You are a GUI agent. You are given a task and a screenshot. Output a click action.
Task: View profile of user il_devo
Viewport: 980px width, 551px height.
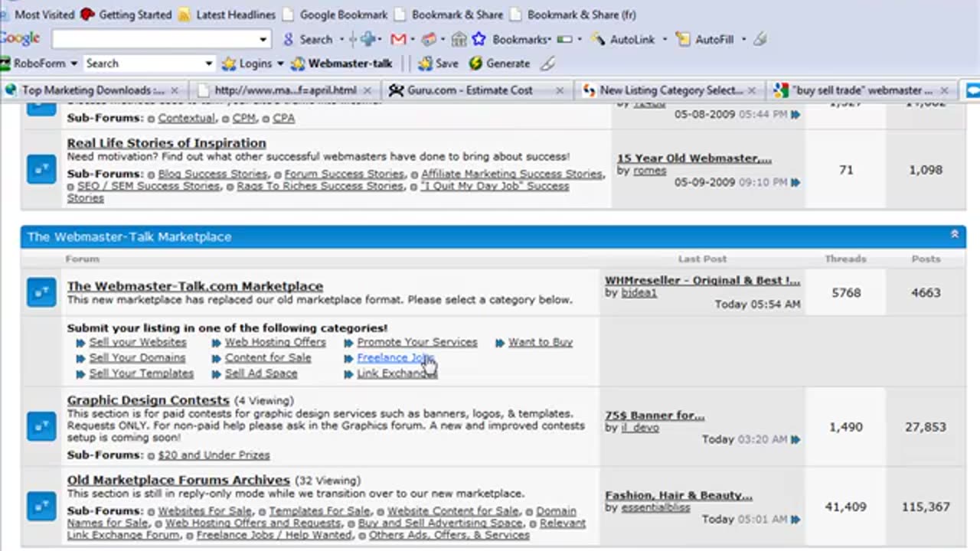(640, 428)
